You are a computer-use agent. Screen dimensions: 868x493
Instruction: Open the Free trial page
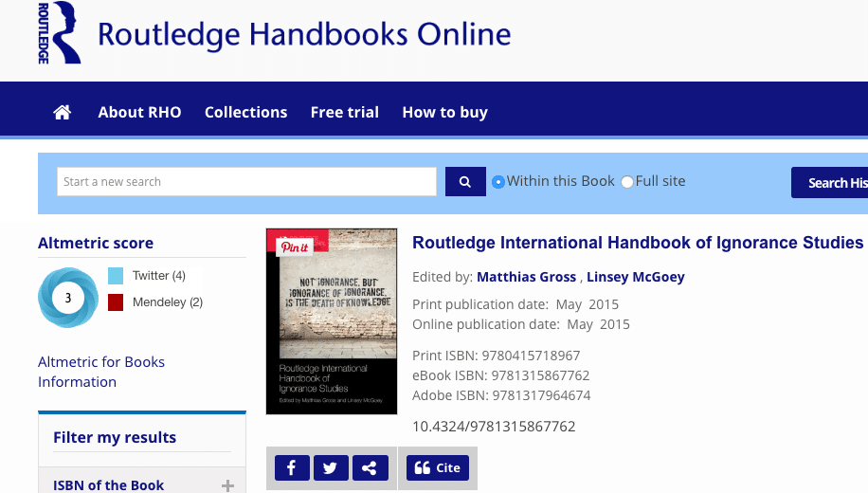pyautogui.click(x=345, y=113)
